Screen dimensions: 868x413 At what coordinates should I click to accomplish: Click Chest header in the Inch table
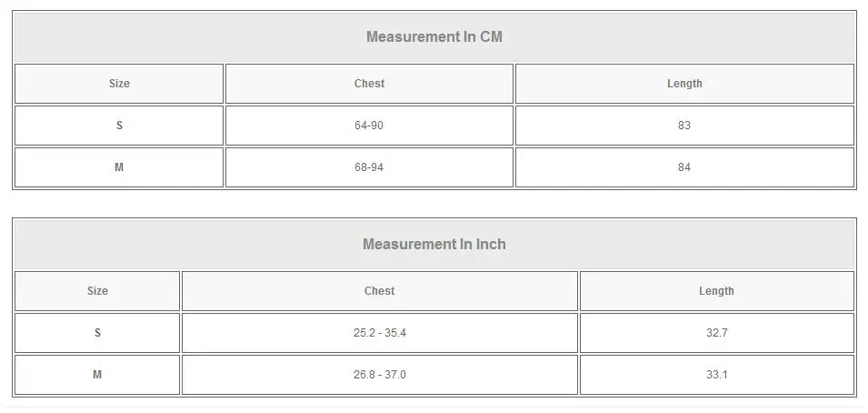380,291
